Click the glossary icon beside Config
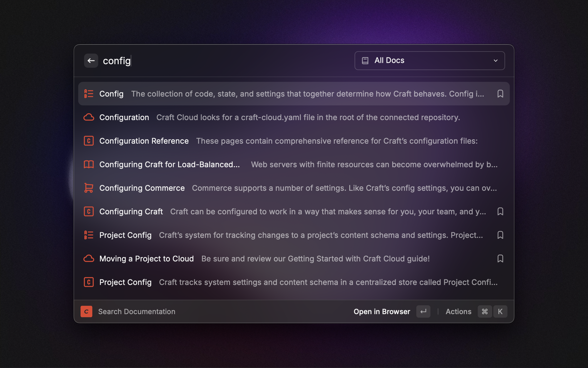588x368 pixels. click(x=88, y=94)
